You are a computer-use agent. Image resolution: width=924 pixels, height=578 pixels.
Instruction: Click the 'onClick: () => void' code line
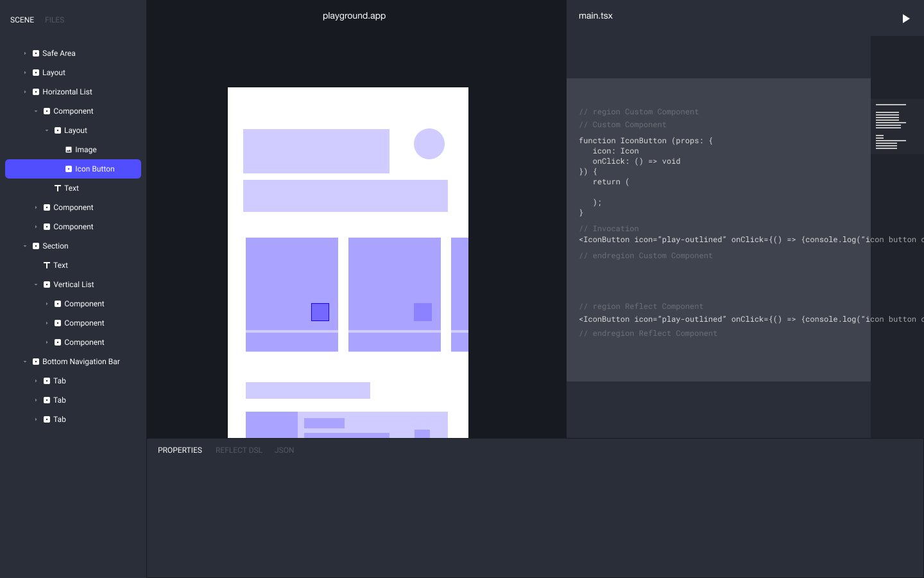[637, 161]
